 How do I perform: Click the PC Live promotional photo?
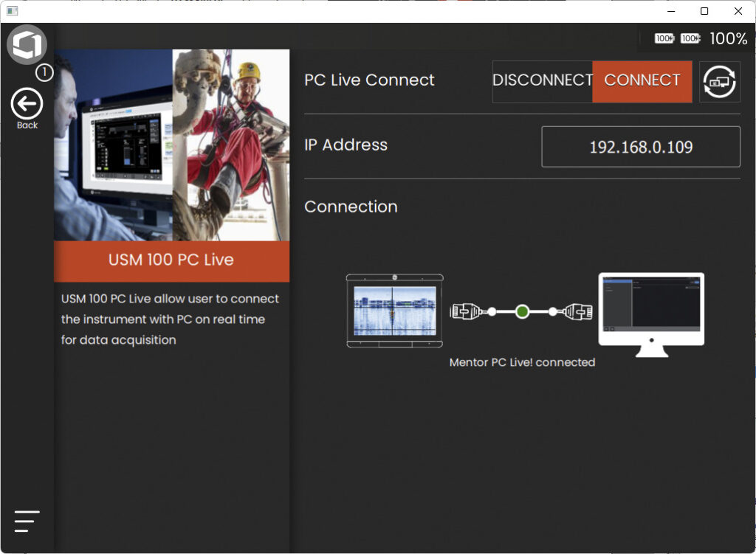click(x=171, y=145)
